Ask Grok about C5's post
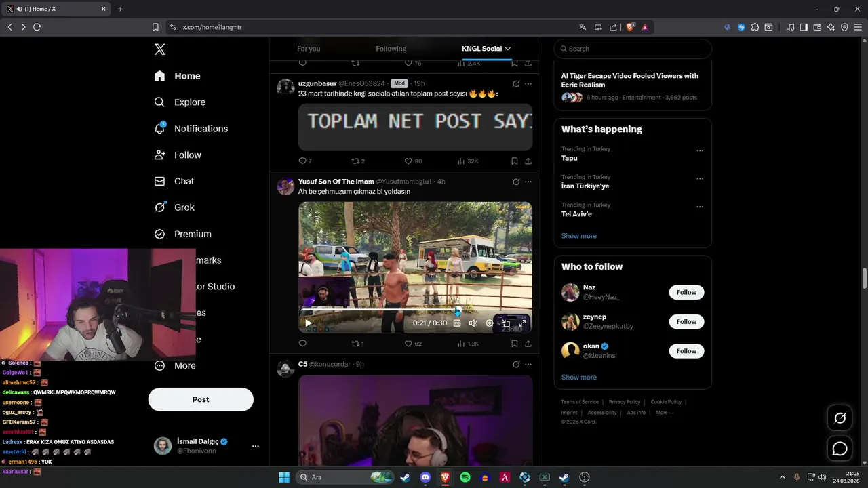The height and width of the screenshot is (488, 868). (x=516, y=365)
